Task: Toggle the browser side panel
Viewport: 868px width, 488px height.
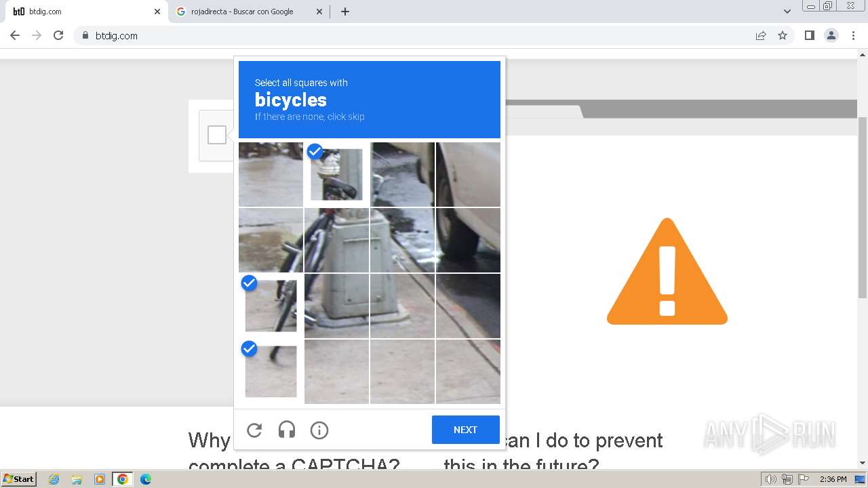Action: [x=809, y=35]
